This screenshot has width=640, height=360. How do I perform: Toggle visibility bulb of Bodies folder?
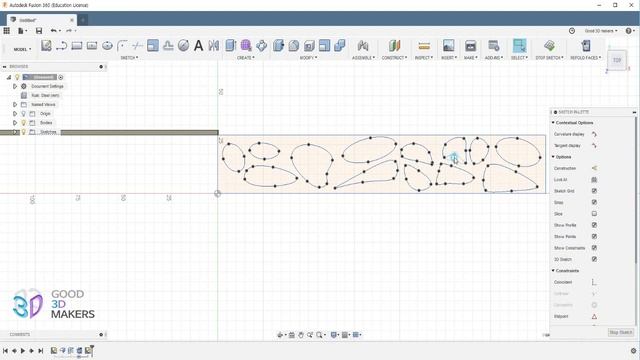[x=24, y=122]
